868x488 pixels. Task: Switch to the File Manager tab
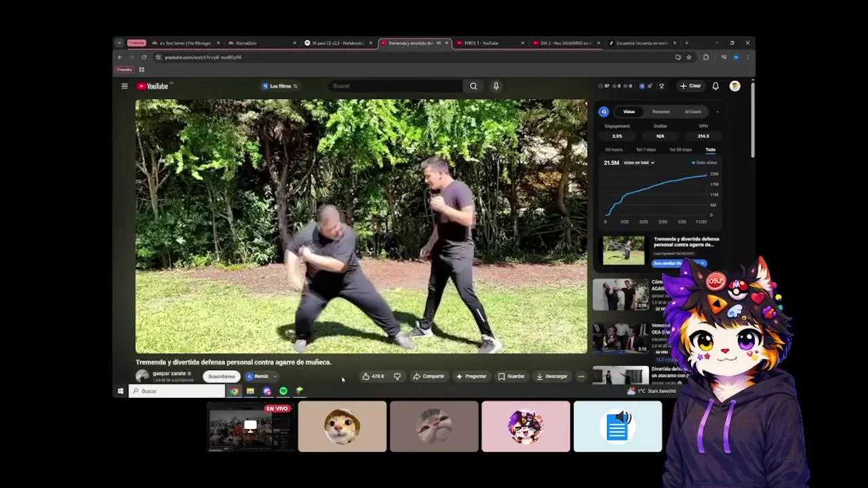point(187,43)
